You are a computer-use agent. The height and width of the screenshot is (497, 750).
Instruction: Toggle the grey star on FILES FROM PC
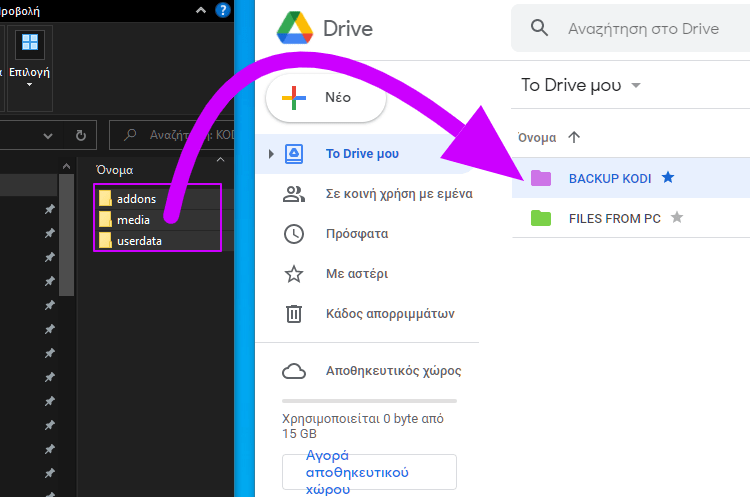coord(677,218)
